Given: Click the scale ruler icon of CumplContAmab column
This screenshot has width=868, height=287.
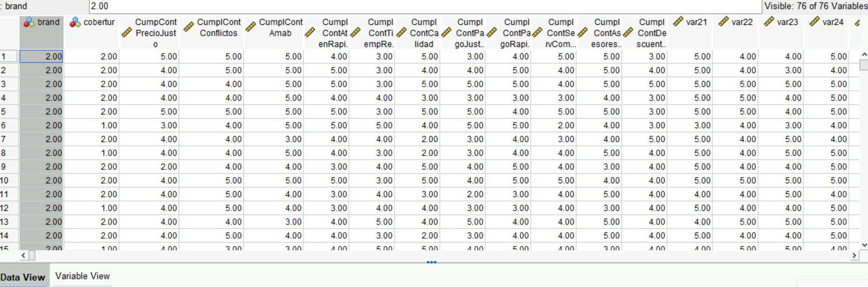Looking at the screenshot, I should tap(251, 27).
